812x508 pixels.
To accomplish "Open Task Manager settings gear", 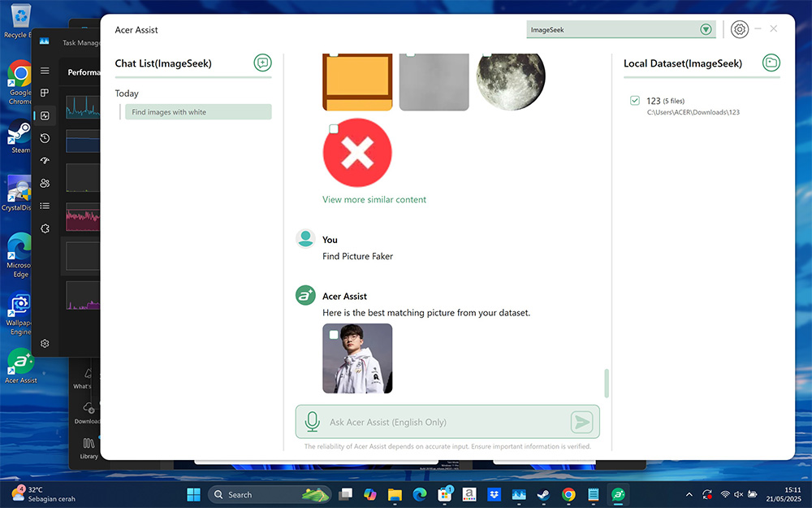I will point(45,343).
